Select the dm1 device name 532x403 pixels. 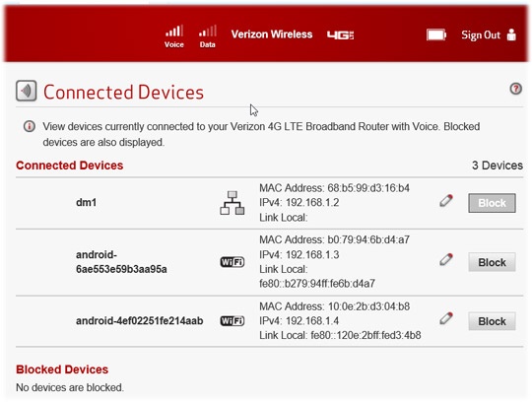[x=86, y=203]
